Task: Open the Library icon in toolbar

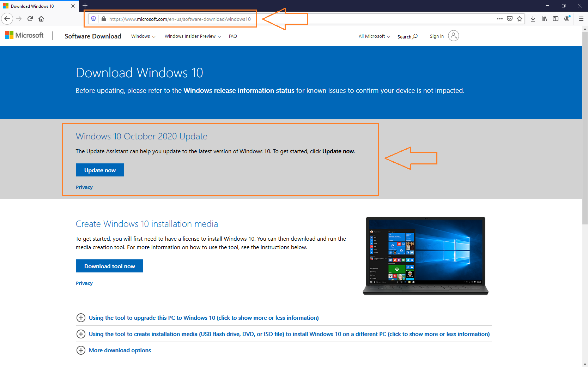Action: [544, 19]
